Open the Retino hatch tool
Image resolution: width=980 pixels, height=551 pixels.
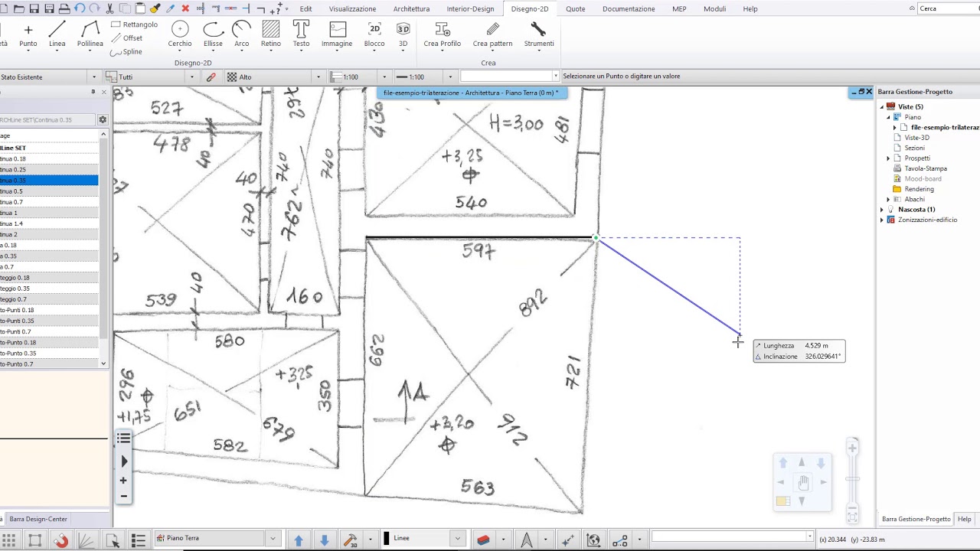pyautogui.click(x=271, y=35)
